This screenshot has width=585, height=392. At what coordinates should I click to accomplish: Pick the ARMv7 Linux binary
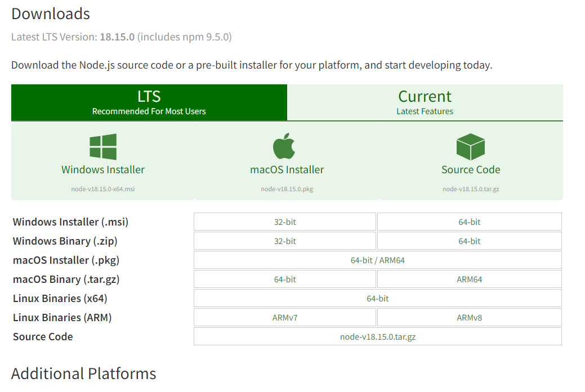(285, 318)
